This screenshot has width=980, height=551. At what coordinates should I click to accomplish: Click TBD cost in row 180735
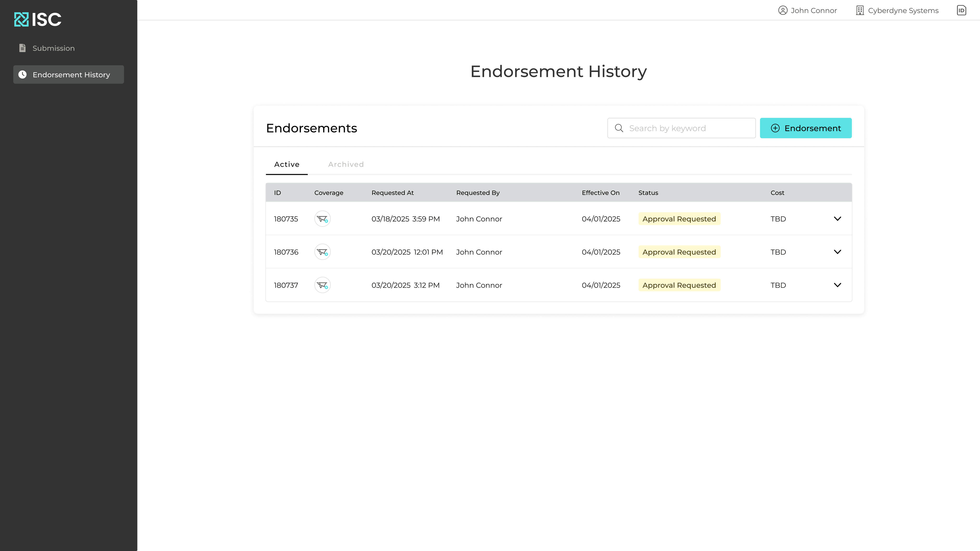[778, 219]
